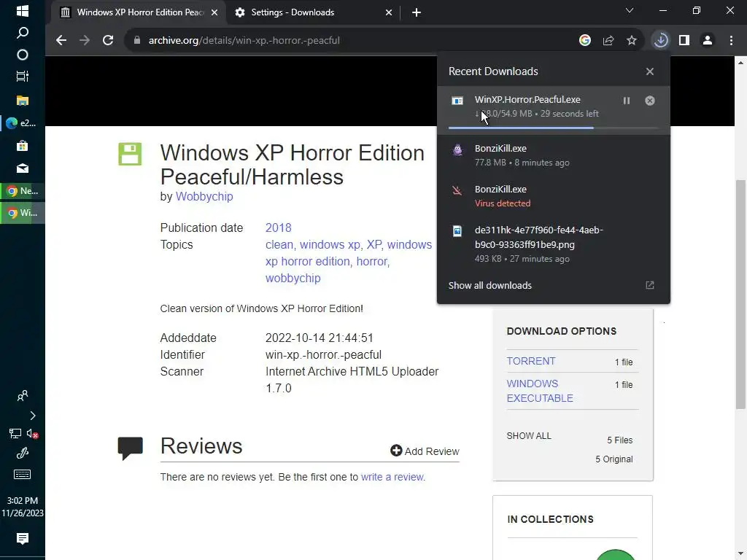Open the People taskbar icon

23,396
